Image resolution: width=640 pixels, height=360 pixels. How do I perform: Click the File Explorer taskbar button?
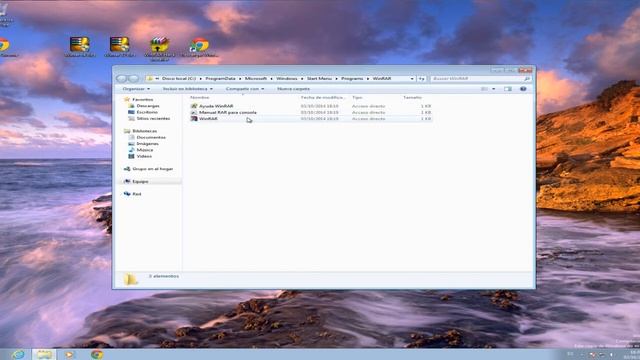pyautogui.click(x=44, y=354)
